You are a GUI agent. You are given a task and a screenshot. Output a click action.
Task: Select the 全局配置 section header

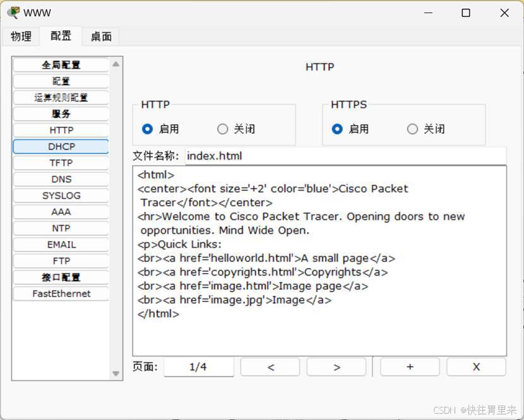click(61, 65)
